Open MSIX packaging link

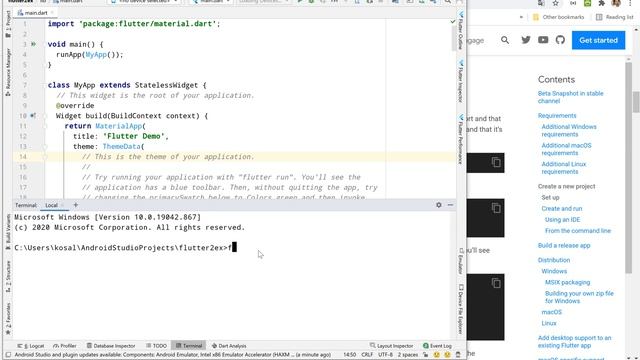567,282
